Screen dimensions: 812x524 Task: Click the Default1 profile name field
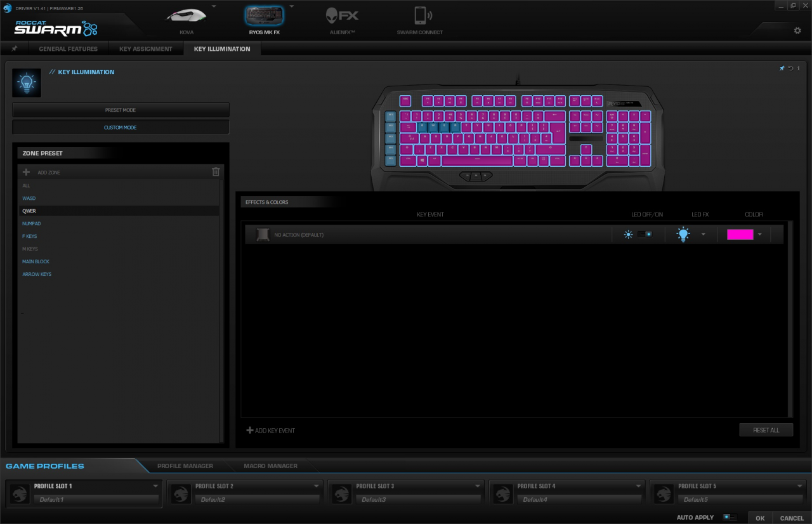point(96,500)
